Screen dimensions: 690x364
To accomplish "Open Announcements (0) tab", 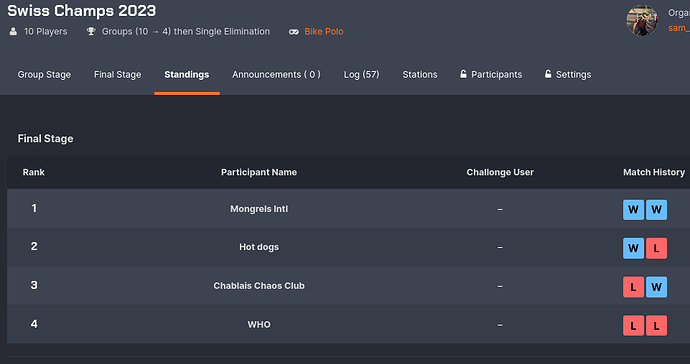I will tap(276, 75).
